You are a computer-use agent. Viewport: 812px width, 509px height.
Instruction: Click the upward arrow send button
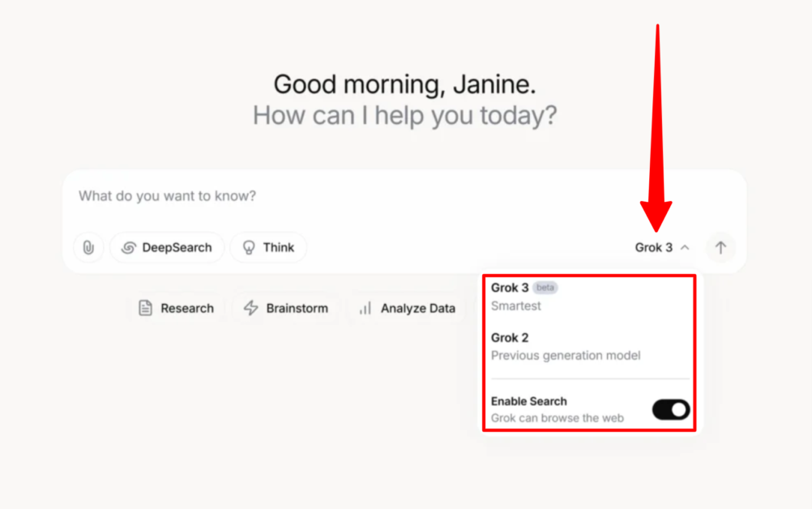click(x=720, y=247)
